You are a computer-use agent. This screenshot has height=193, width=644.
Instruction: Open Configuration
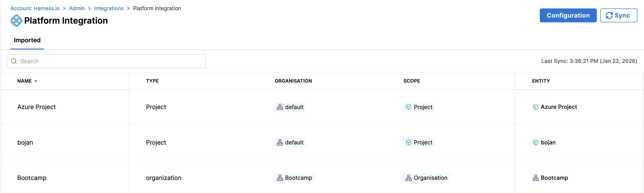tap(568, 15)
